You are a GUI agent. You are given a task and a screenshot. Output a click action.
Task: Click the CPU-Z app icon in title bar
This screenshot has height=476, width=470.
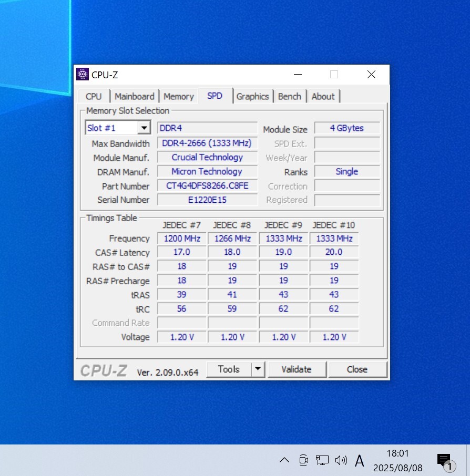tap(83, 75)
